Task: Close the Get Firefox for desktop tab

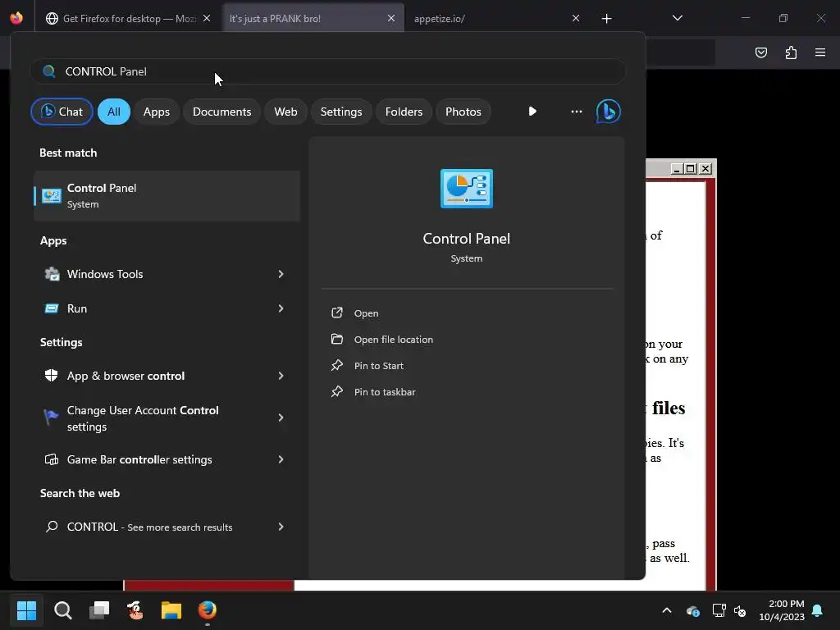Action: (207, 19)
